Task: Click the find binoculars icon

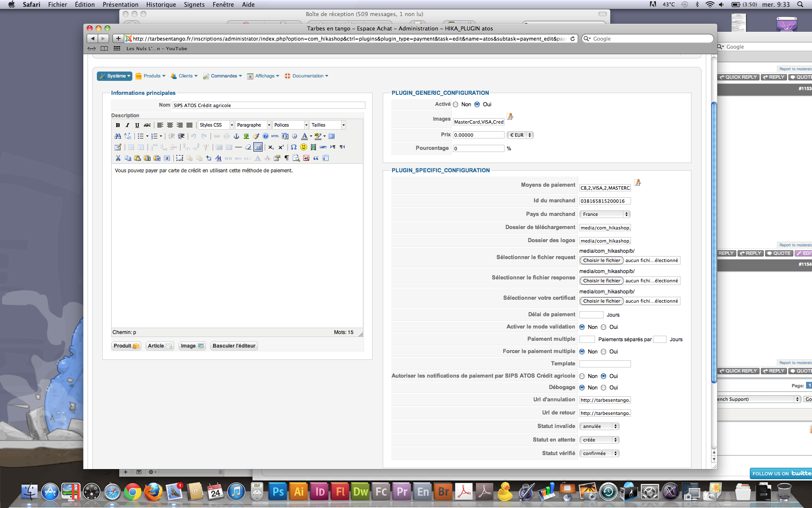Action: coord(118,136)
